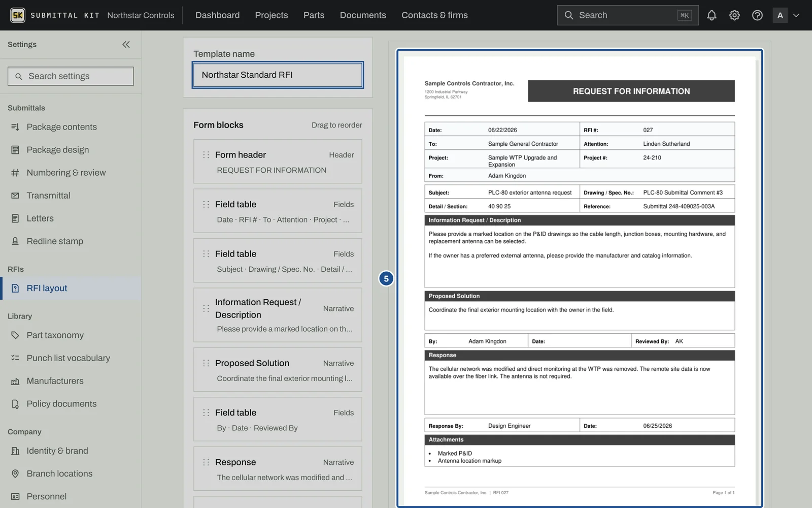Open the Projects tab

[x=272, y=15]
